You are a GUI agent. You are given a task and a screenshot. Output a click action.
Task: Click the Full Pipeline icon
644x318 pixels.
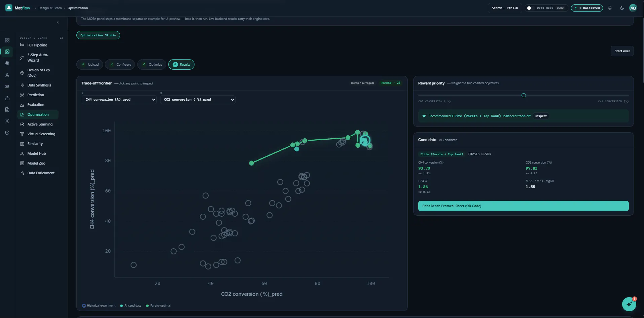[22, 45]
